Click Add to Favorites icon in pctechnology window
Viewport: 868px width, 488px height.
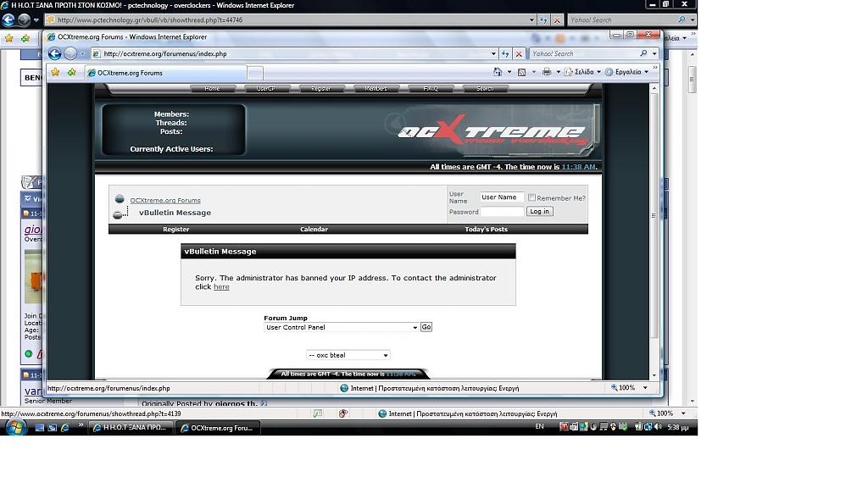[25, 39]
